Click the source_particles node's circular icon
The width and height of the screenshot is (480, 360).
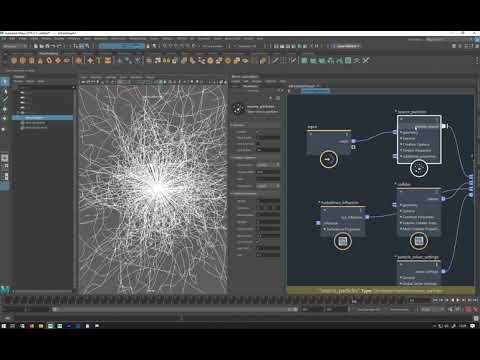pos(419,168)
